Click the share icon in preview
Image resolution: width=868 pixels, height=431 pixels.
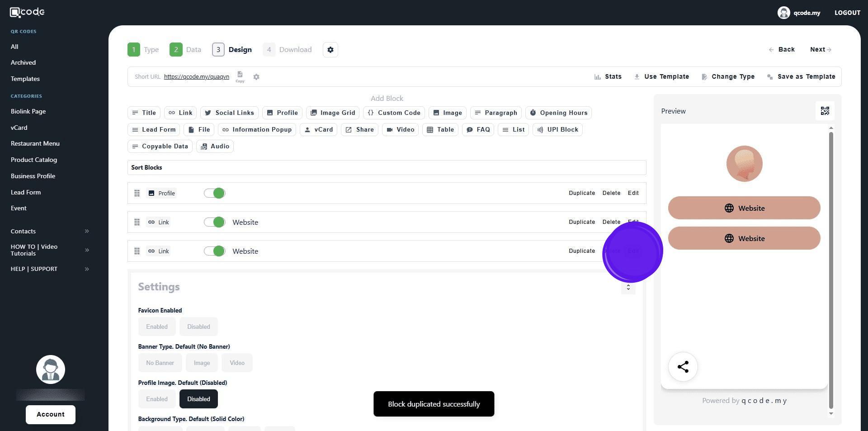point(683,367)
